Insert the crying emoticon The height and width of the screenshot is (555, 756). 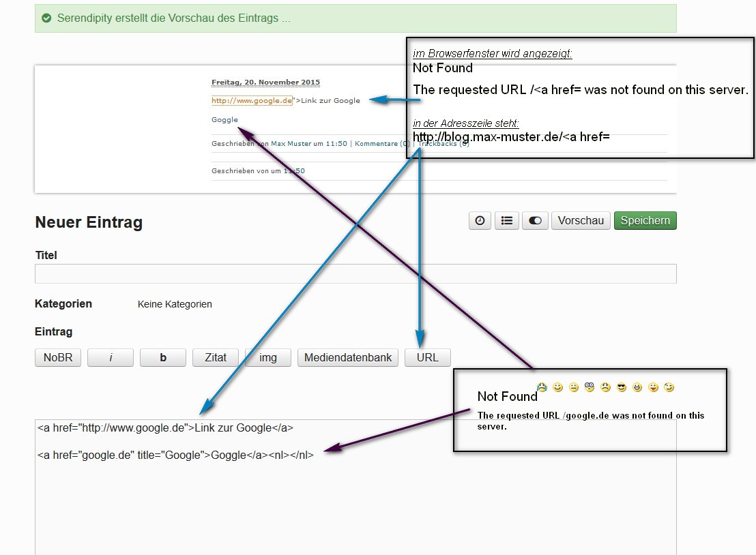542,387
